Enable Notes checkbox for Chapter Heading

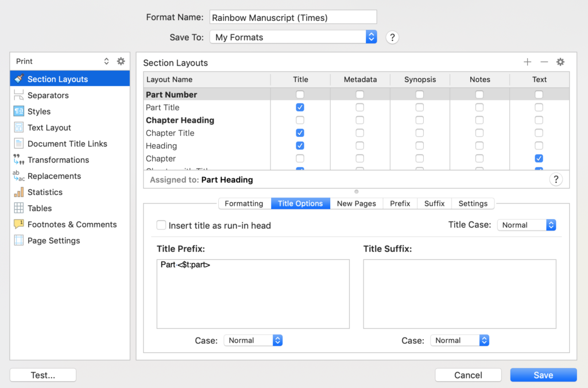[x=479, y=120]
